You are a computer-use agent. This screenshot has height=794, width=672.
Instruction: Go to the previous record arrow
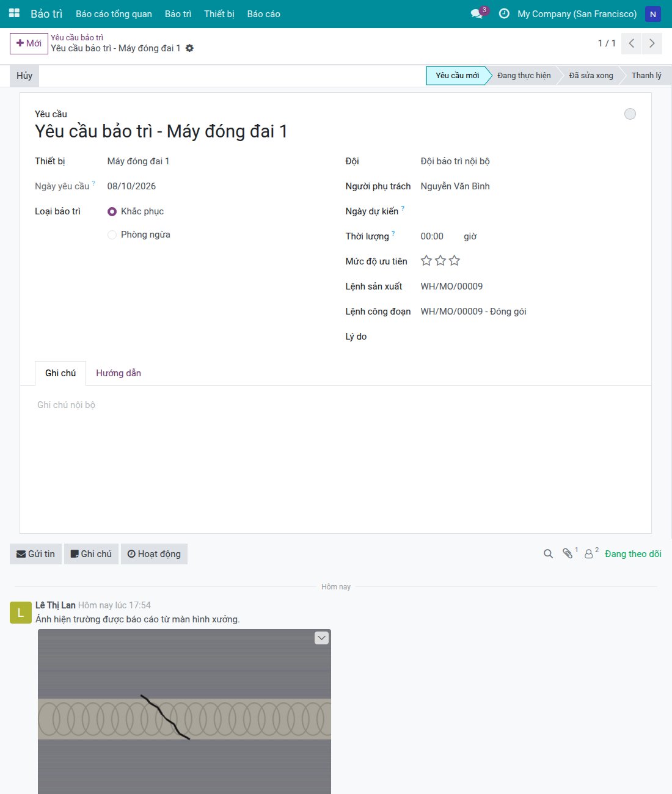pos(632,43)
